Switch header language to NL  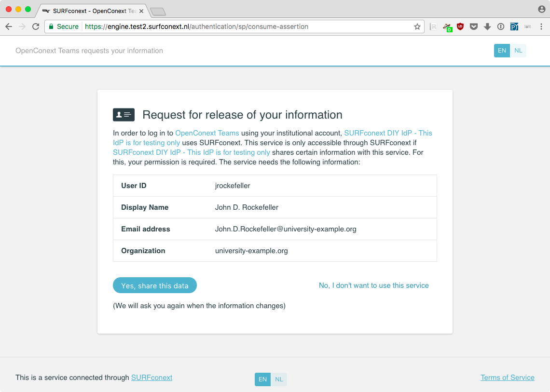[x=518, y=51]
